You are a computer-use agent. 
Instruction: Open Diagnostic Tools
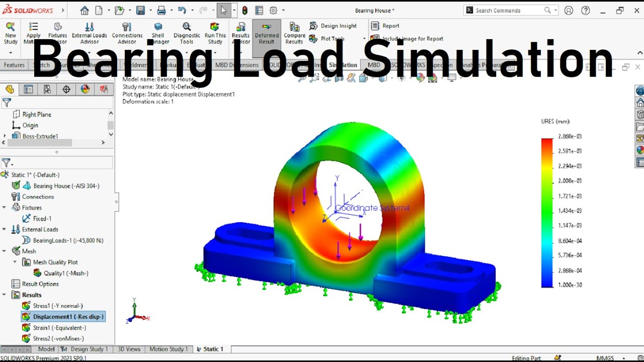[x=187, y=33]
